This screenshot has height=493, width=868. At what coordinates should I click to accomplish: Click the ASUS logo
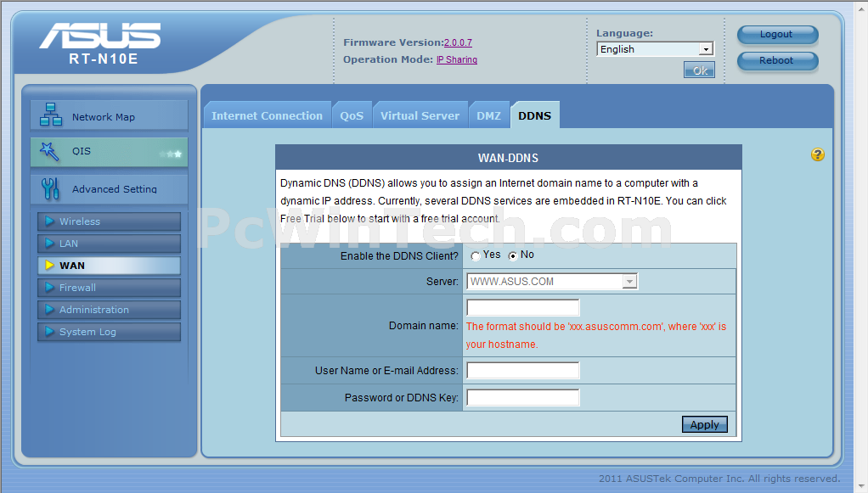coord(100,36)
